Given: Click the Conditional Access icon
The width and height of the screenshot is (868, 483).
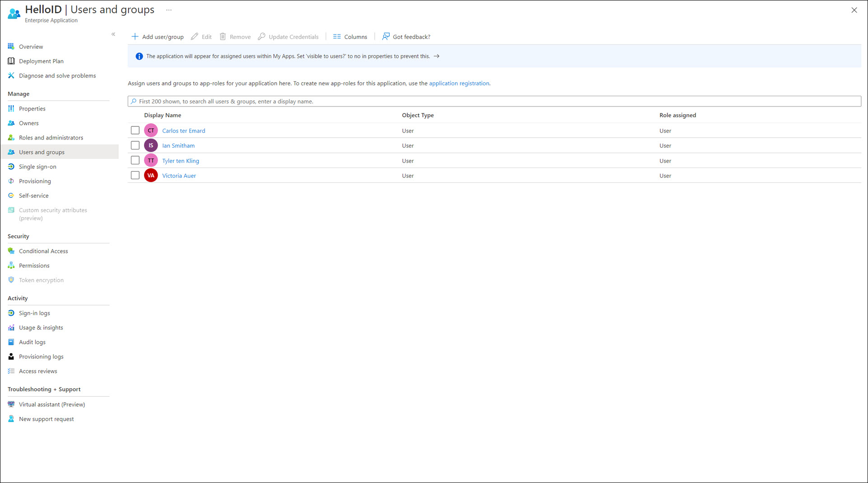Looking at the screenshot, I should 11,251.
